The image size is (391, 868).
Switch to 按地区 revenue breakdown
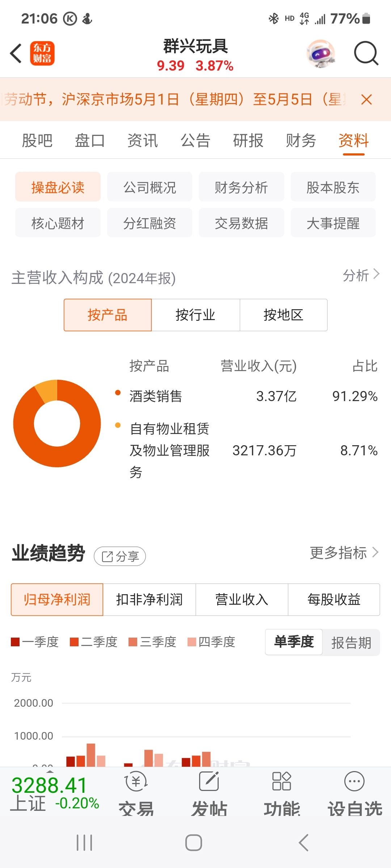click(283, 315)
